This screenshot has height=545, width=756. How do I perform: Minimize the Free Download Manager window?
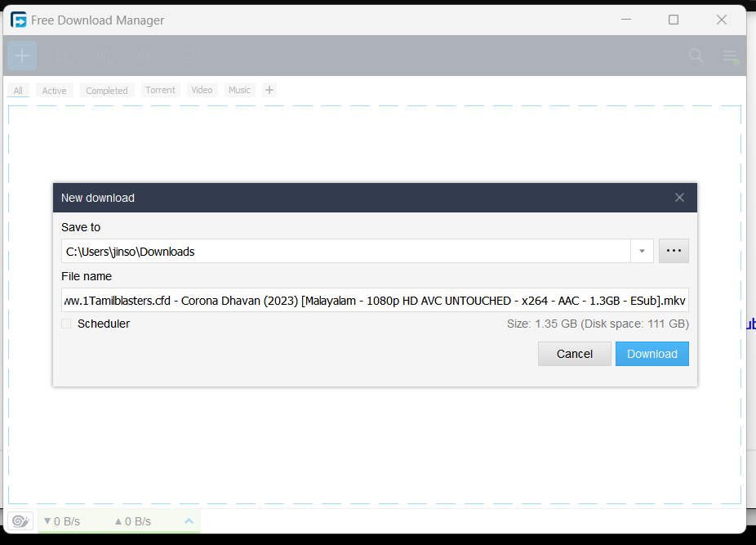click(x=626, y=20)
